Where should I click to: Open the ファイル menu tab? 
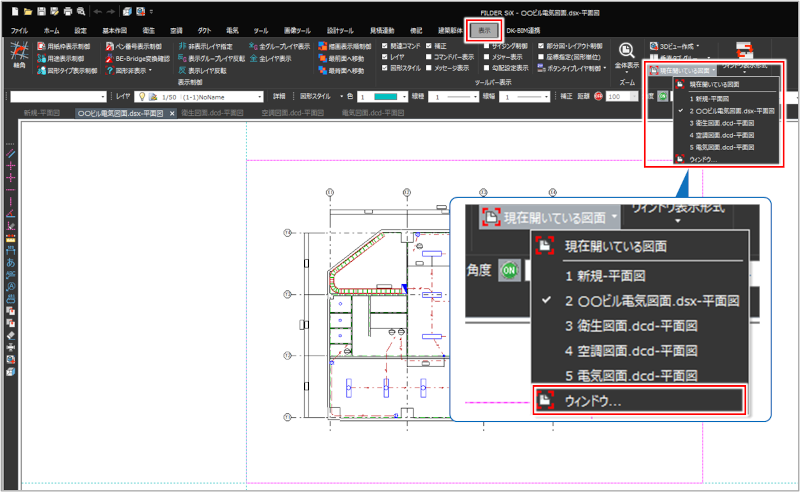(19, 32)
